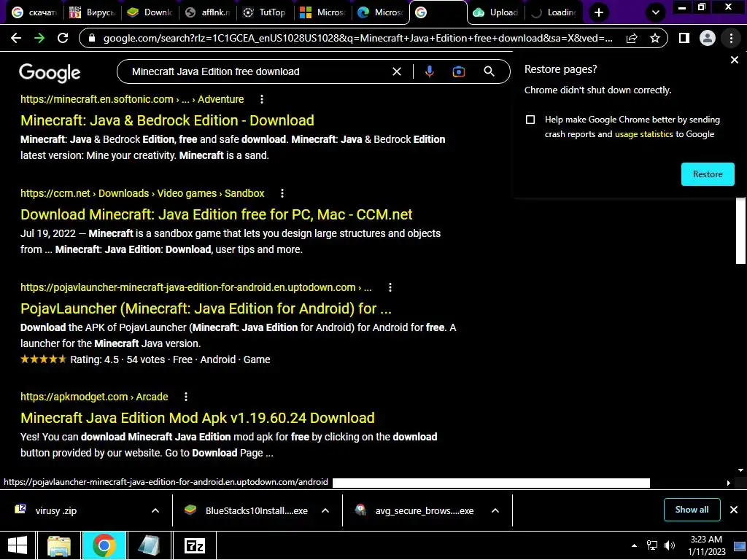Open the tab search dropdown
This screenshot has width=747, height=560.
pos(656,12)
